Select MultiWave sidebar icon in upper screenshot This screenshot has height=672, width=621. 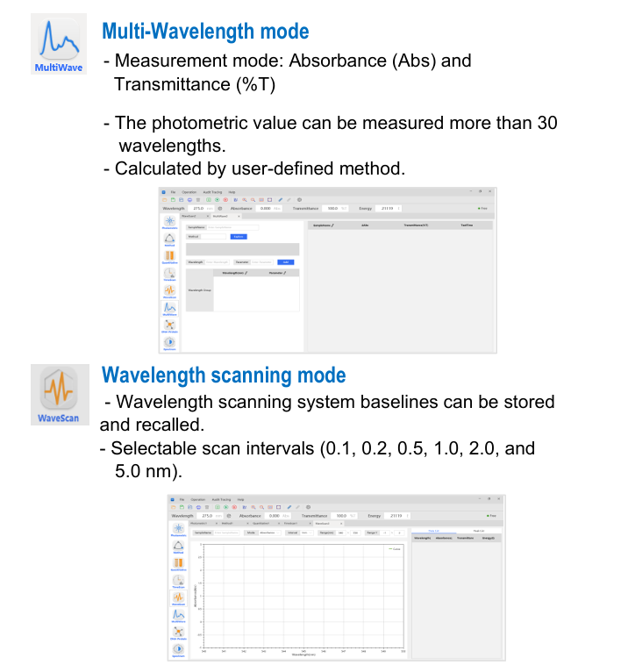point(169,308)
